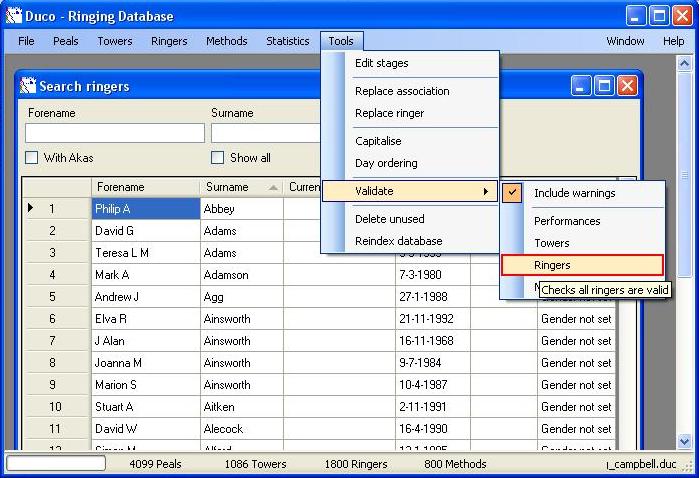
Task: Click the main window vertical scrollbar down arrow
Action: click(x=685, y=440)
